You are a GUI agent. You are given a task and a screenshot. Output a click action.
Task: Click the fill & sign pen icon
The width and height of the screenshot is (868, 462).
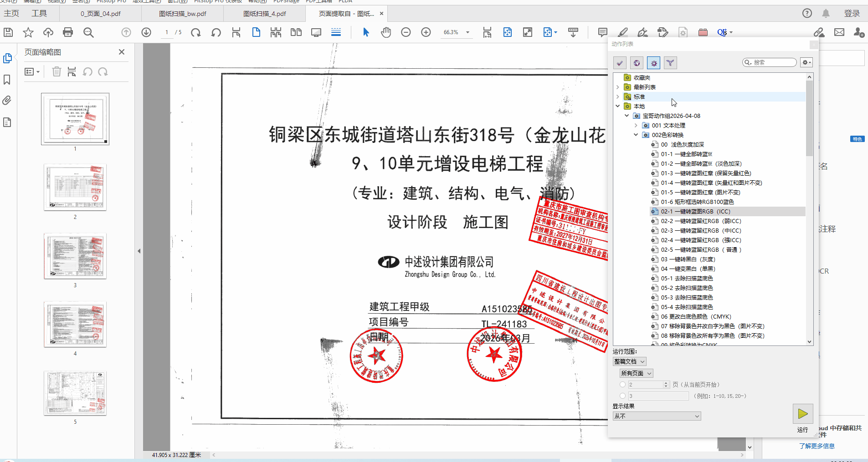[642, 32]
